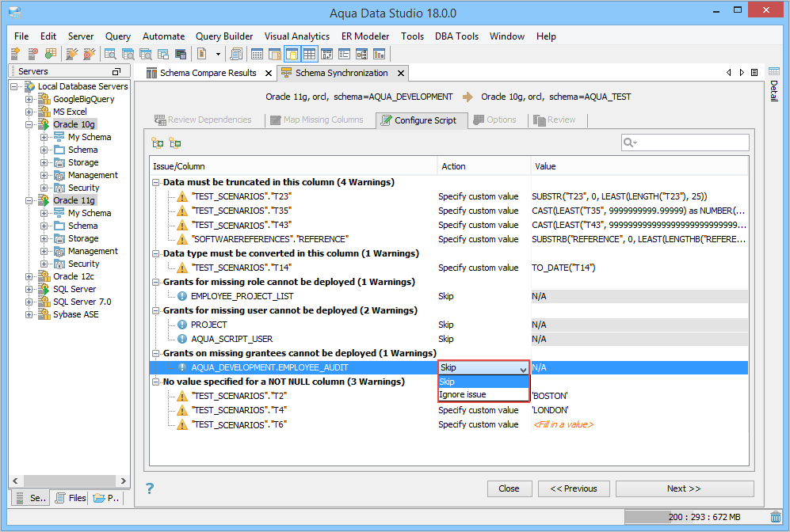Choose 'Ignore issue' from the dropdown list
The width and height of the screenshot is (790, 532).
point(483,394)
